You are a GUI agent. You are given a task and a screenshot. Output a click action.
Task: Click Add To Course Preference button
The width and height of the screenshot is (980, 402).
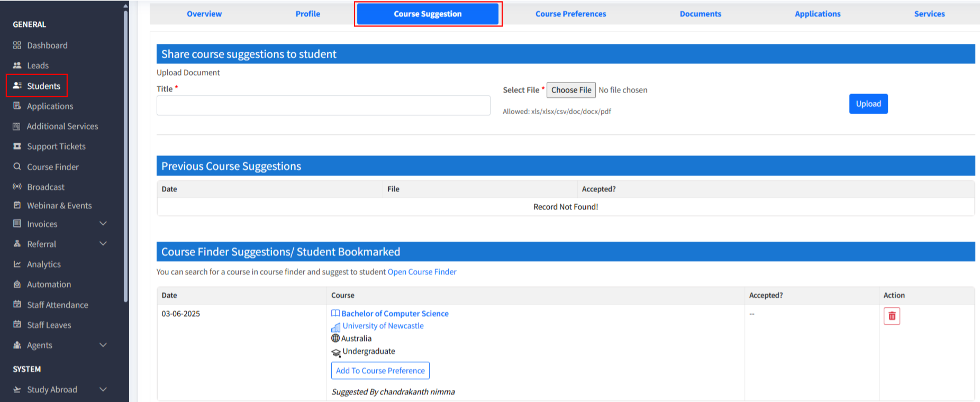[380, 371]
